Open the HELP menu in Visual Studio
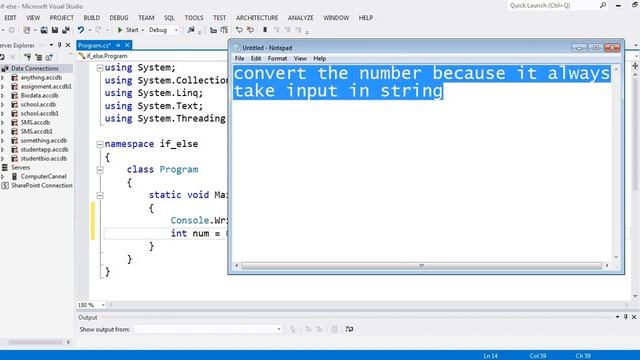Image resolution: width=640 pixels, height=360 pixels. click(366, 18)
